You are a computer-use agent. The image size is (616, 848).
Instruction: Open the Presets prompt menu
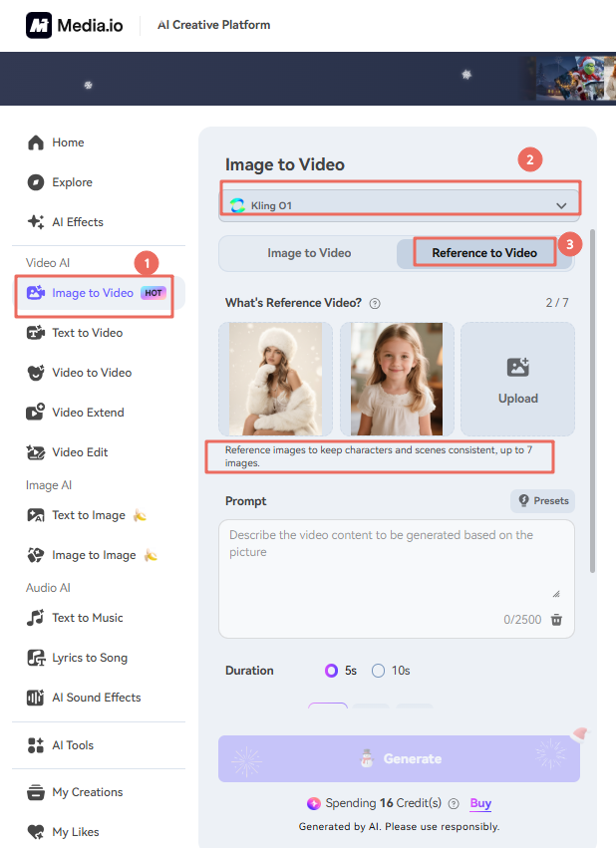coord(542,500)
